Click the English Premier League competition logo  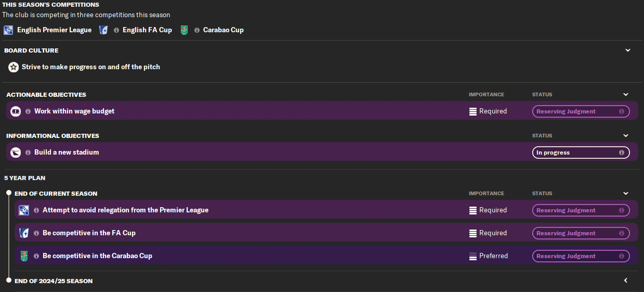[8, 30]
